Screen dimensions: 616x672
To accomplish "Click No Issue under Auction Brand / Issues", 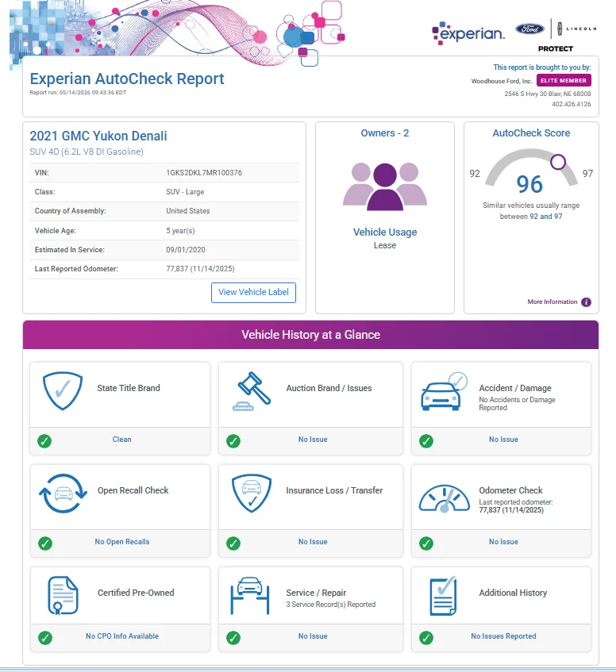I will pos(313,440).
